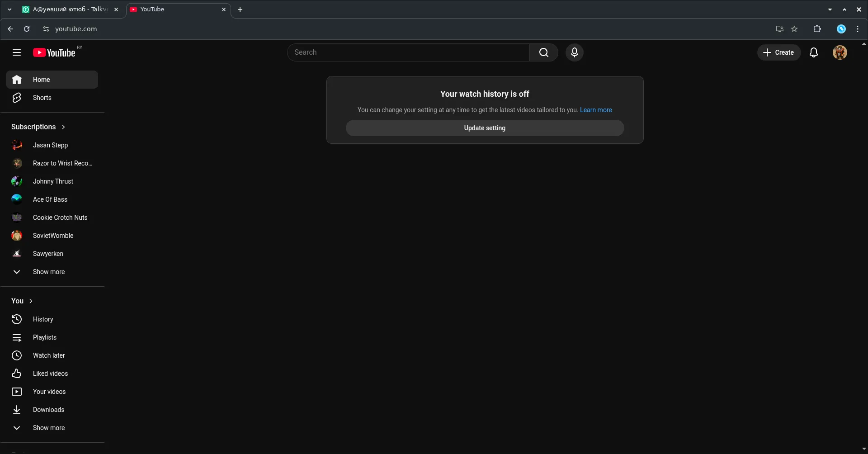Open the notifications bell

click(814, 52)
